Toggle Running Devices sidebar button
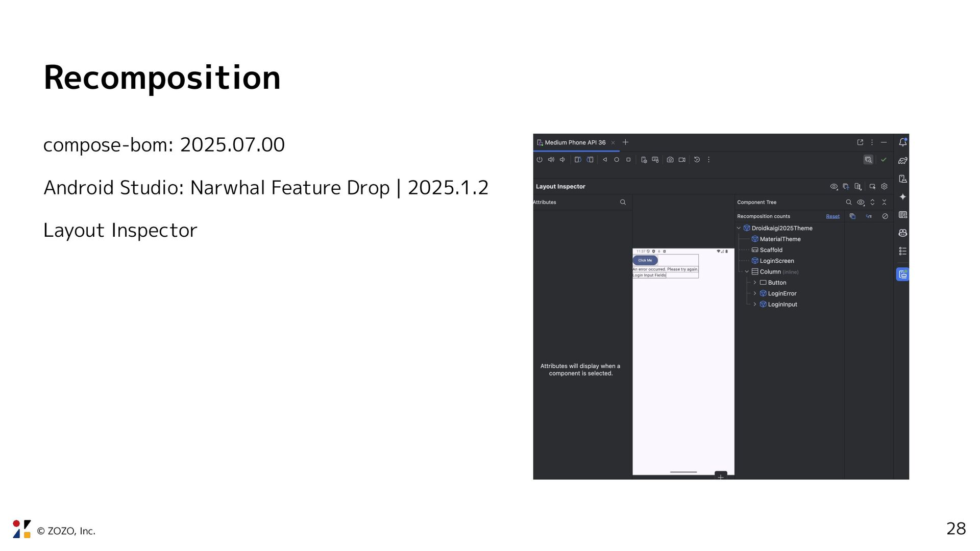 902,274
